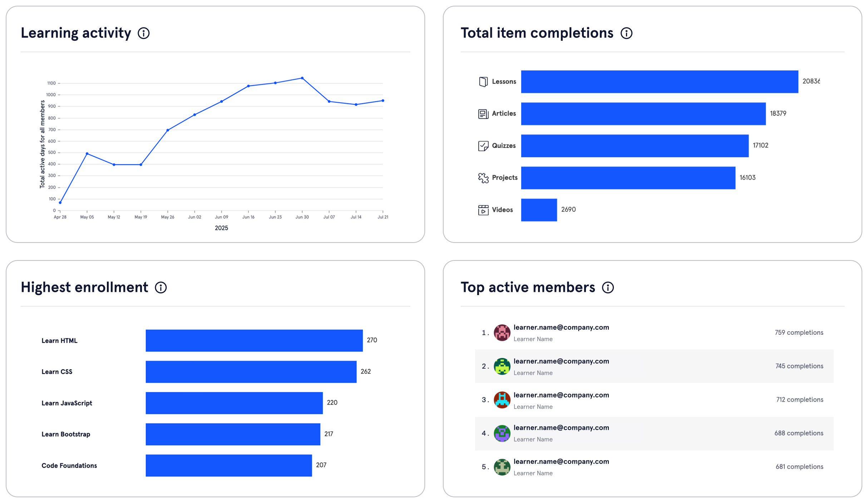The height and width of the screenshot is (503, 868).
Task: Click the rank 3 learner email
Action: point(561,395)
